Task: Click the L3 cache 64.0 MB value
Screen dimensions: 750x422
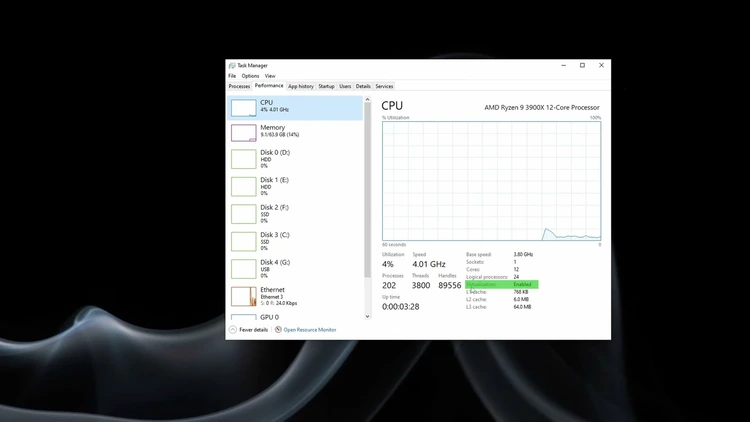Action: (522, 307)
